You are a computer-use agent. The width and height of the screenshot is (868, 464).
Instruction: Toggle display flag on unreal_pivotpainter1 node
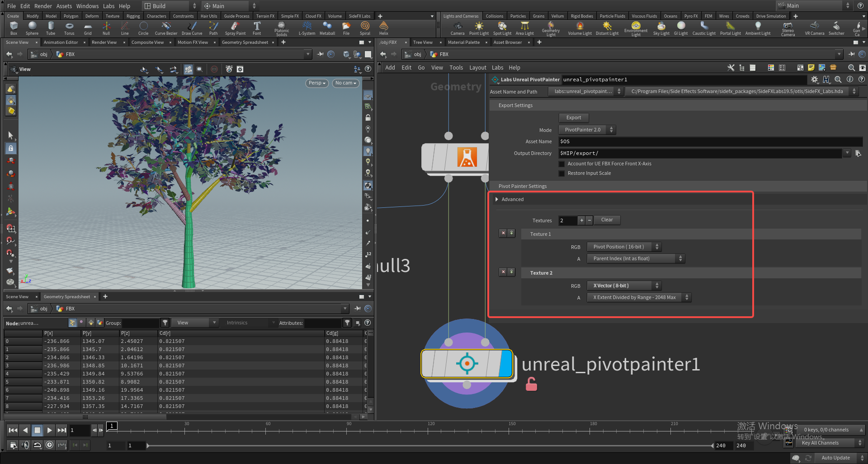pyautogui.click(x=506, y=364)
